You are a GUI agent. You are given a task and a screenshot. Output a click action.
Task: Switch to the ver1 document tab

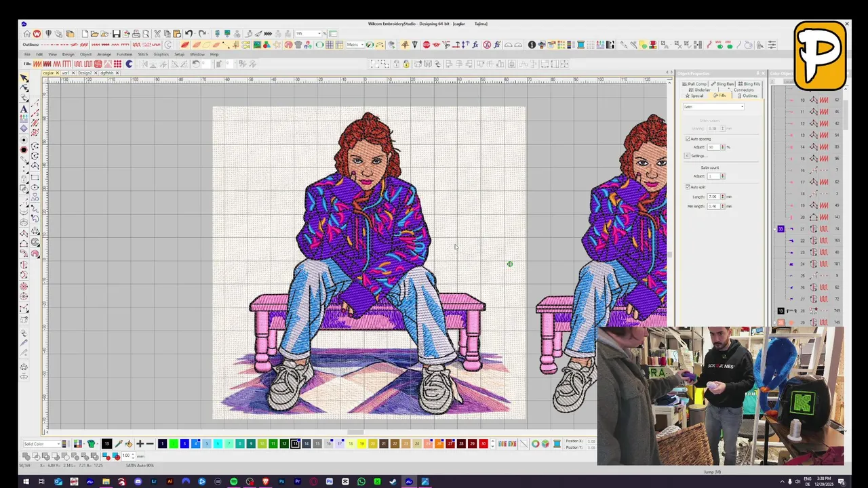pyautogui.click(x=66, y=73)
